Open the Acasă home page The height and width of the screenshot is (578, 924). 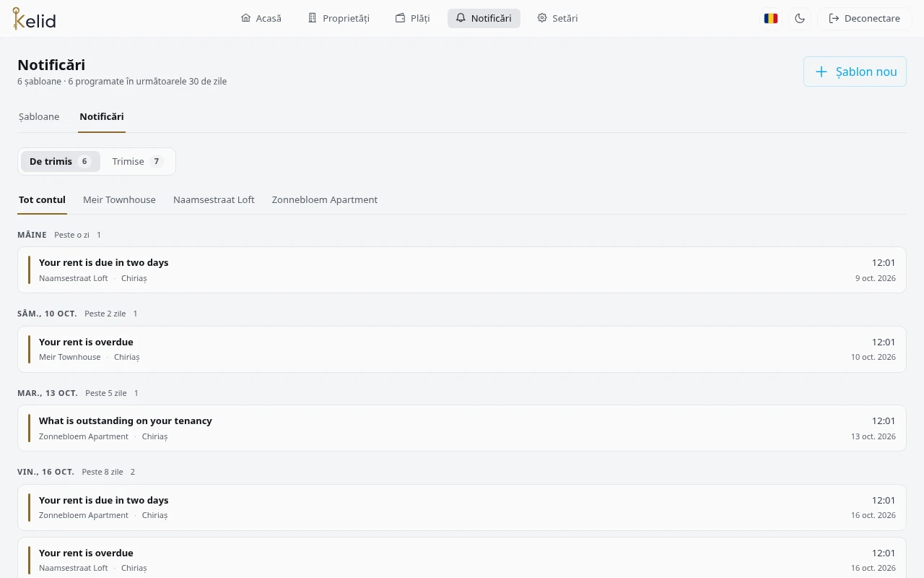click(x=261, y=18)
